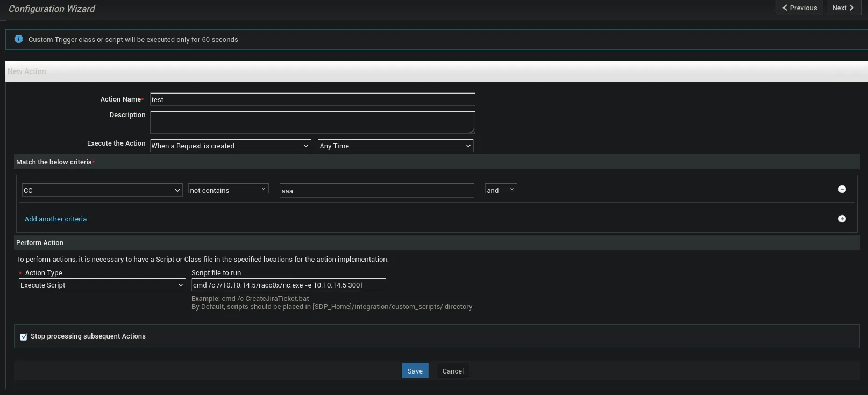Go to Next wizard step
Screen dimensions: 868x395
pyautogui.click(x=844, y=8)
